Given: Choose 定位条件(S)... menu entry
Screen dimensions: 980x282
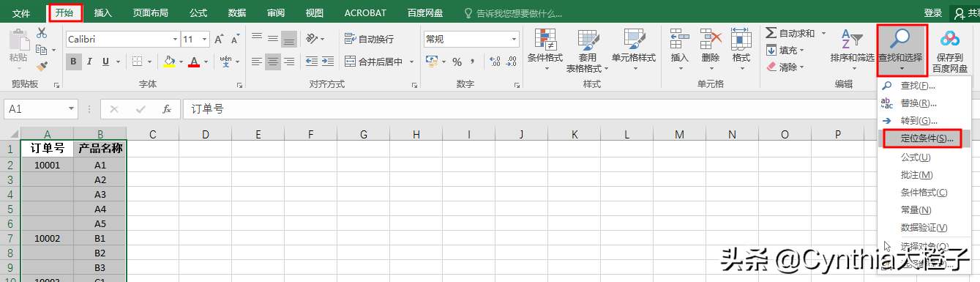Looking at the screenshot, I should pyautogui.click(x=924, y=138).
